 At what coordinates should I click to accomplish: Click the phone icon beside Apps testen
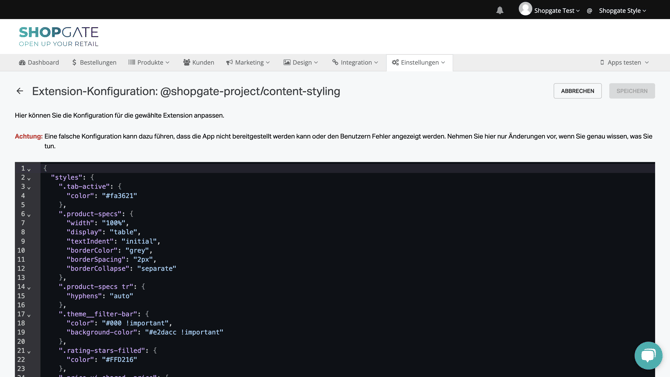click(602, 62)
